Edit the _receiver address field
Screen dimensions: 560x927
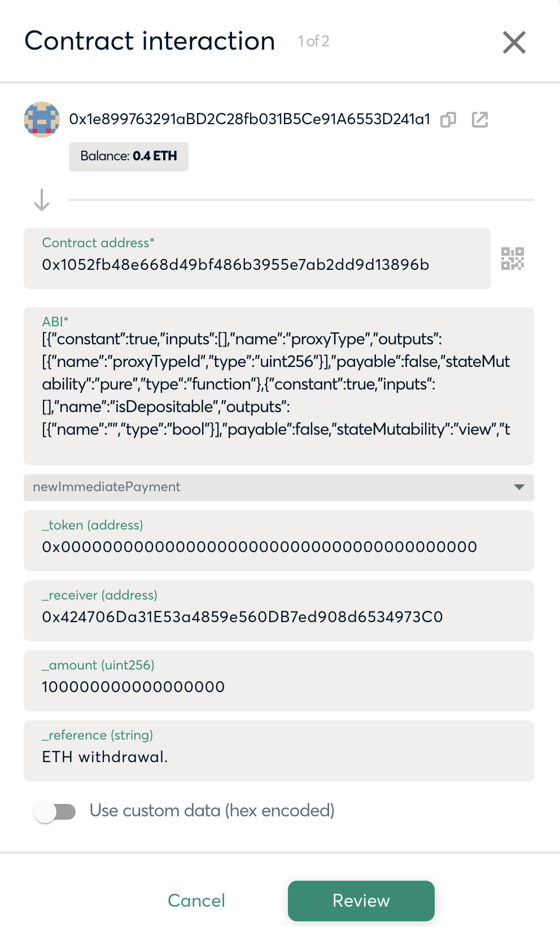pos(279,616)
